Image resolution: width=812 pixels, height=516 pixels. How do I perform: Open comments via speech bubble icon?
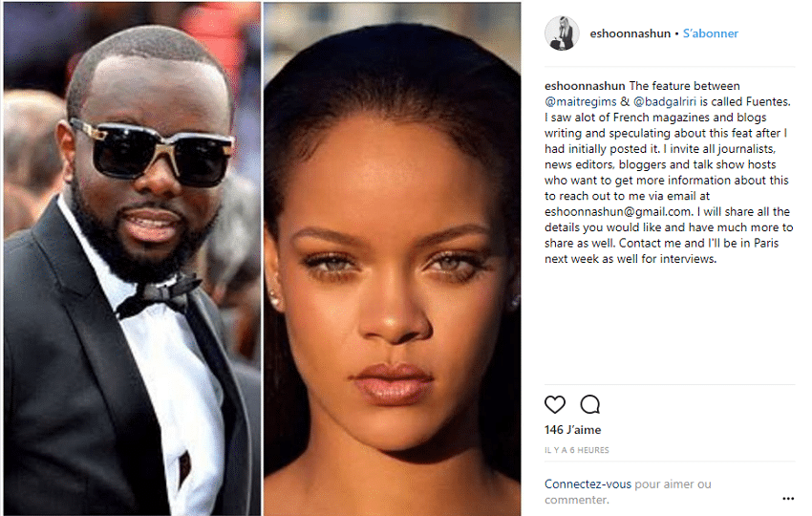pos(589,404)
